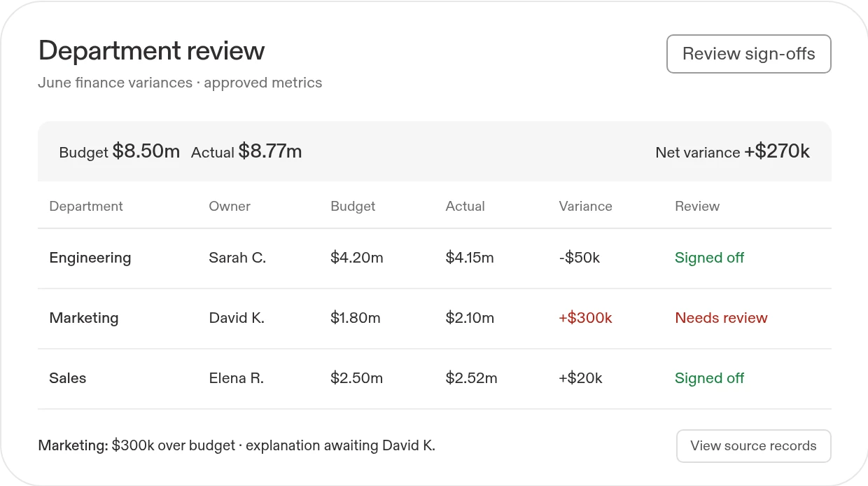Screen dimensions: 868x486
Task: Click Engineering's Signed off status
Action: (709, 258)
